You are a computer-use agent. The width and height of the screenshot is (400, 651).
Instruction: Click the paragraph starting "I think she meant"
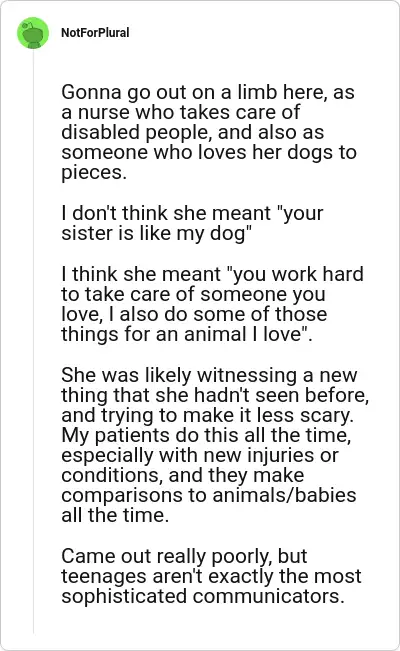(212, 304)
